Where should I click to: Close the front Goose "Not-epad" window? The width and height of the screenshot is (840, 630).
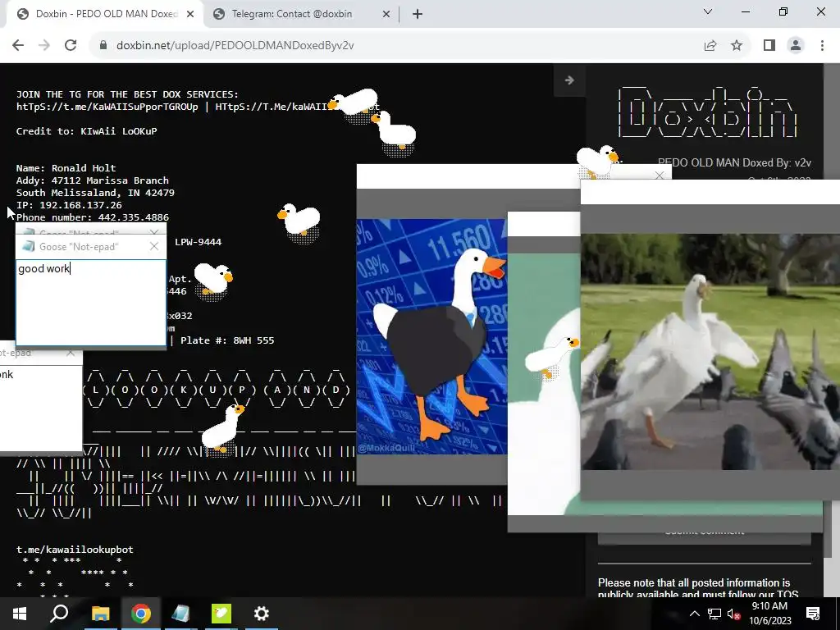point(154,246)
